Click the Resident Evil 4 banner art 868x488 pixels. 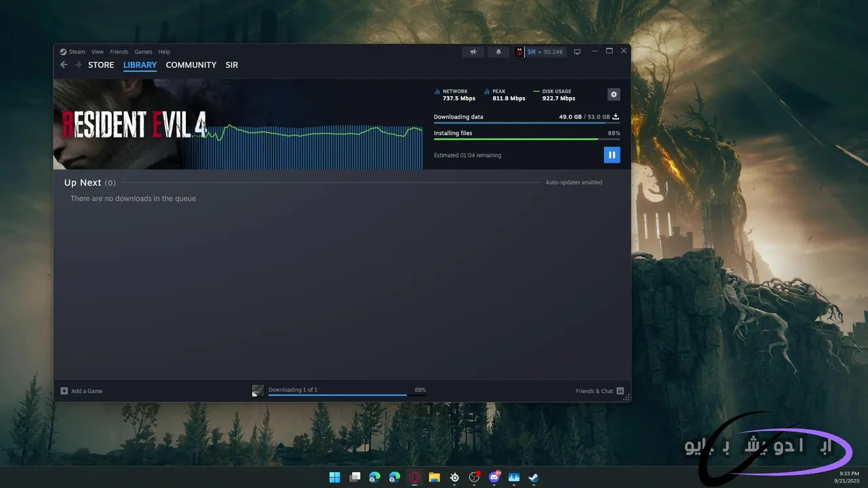[x=129, y=125]
